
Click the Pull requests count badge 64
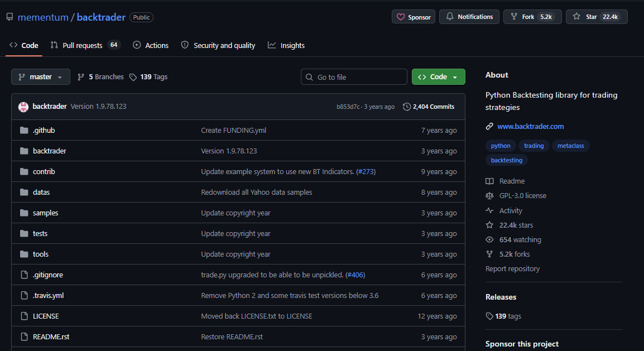coord(114,45)
